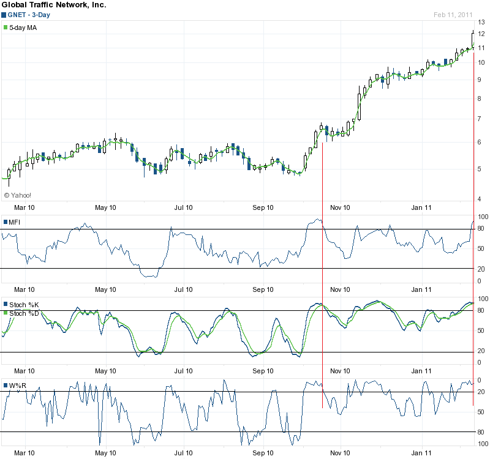This screenshot has height=459, width=490.
Task: Click the MFI axis value '0'
Action: pos(480,281)
